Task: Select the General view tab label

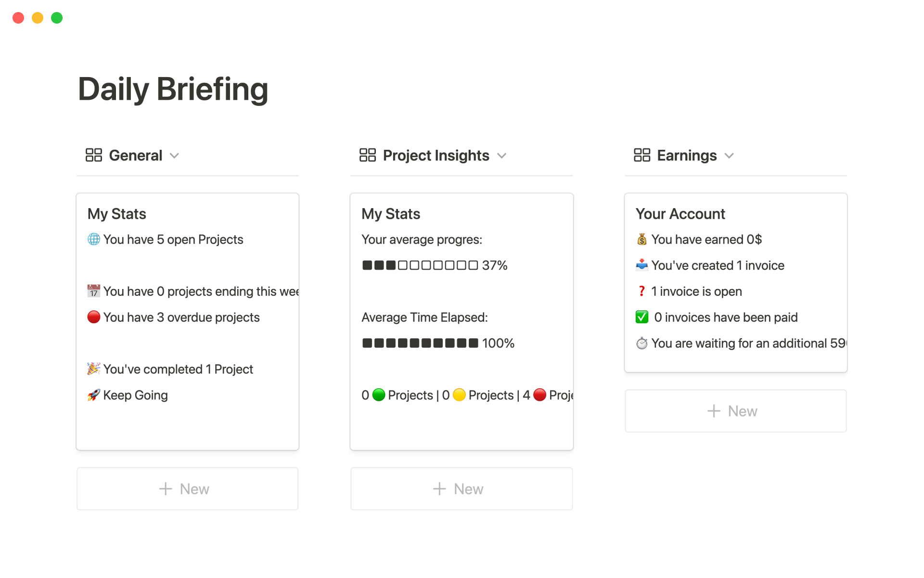Action: tap(135, 156)
